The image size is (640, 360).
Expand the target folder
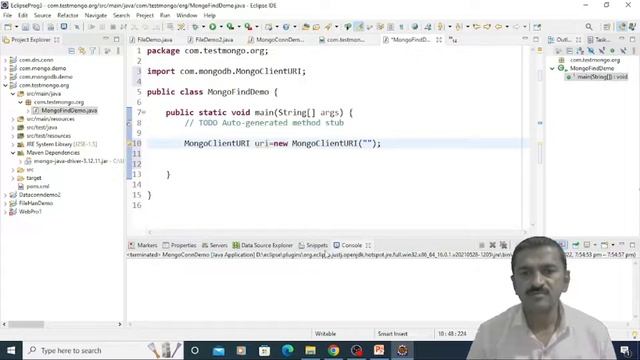pyautogui.click(x=13, y=178)
